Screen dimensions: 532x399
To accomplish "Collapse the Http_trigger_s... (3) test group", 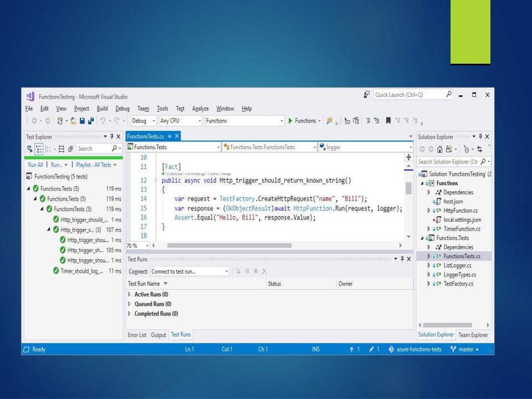I will (x=49, y=229).
